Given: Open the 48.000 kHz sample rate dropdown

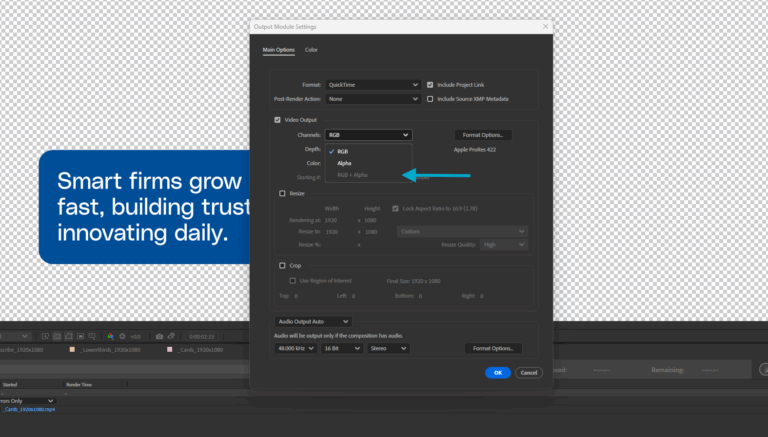Looking at the screenshot, I should coord(295,348).
